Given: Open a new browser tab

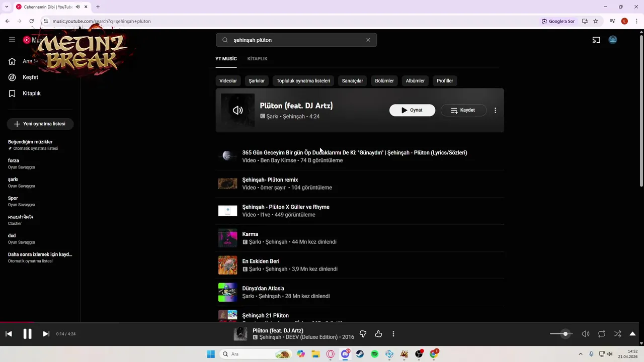Looking at the screenshot, I should click(98, 7).
